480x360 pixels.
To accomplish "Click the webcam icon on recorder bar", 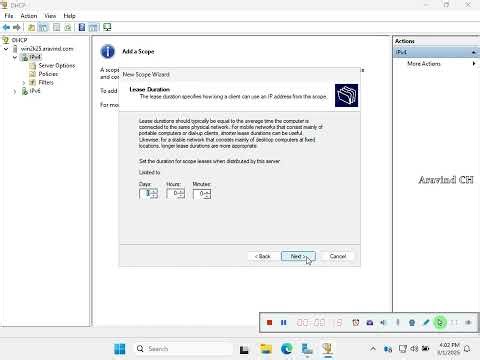I will pyautogui.click(x=412, y=322).
